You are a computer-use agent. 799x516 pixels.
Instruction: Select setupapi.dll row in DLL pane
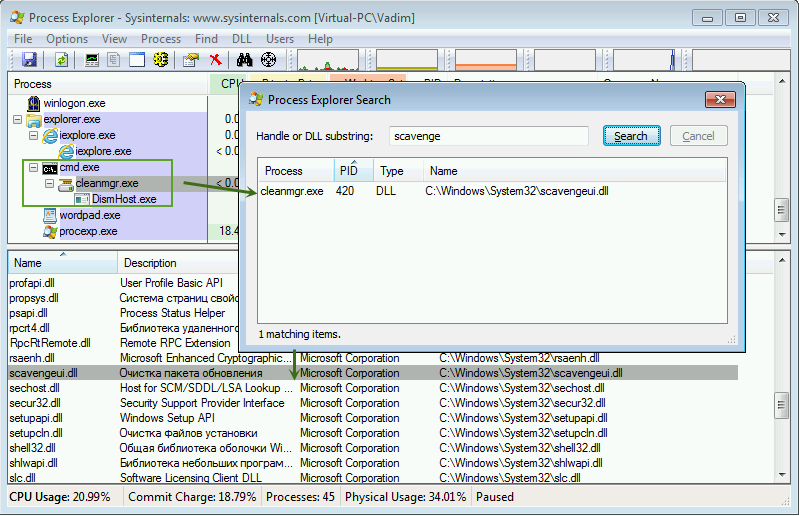(36, 418)
